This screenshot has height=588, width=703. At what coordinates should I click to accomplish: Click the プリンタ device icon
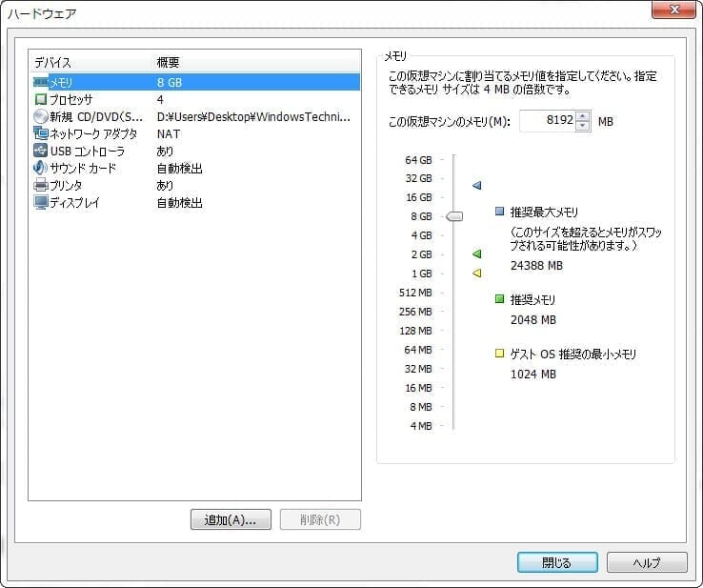tap(41, 186)
